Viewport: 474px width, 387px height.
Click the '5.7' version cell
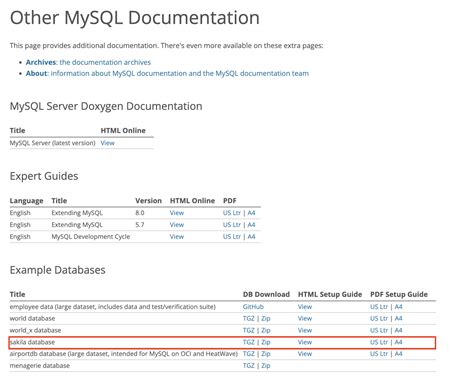(x=140, y=225)
